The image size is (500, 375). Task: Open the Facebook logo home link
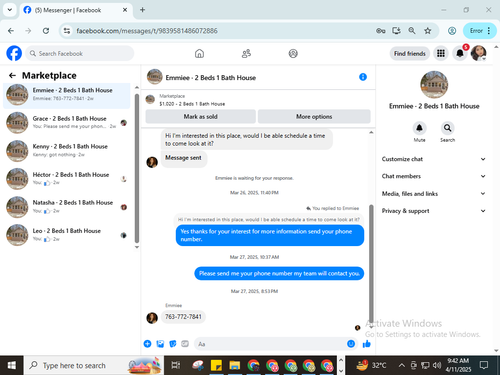pyautogui.click(x=14, y=53)
